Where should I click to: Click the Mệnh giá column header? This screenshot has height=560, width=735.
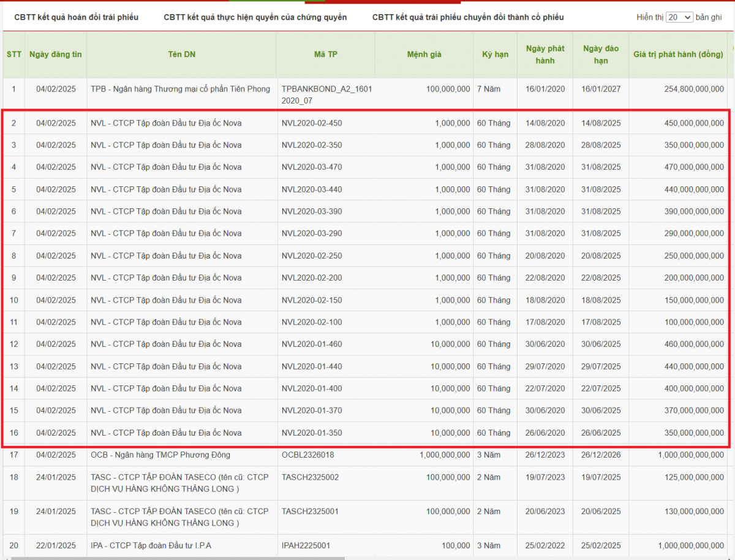tap(424, 55)
